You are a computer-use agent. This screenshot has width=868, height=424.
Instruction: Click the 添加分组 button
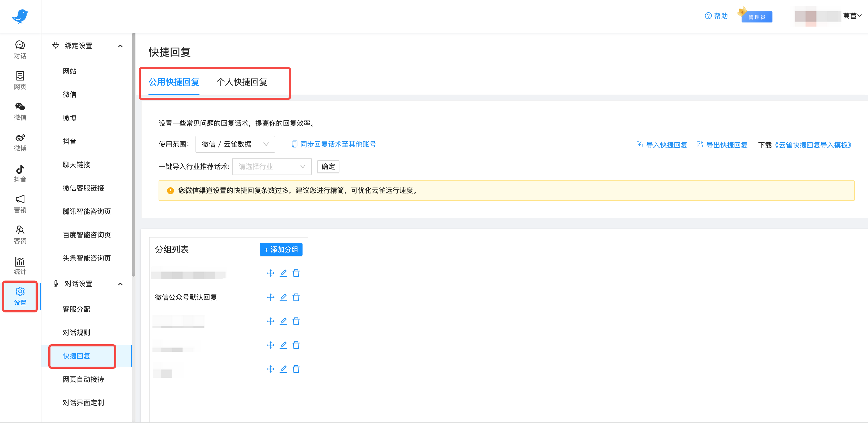[x=281, y=249]
